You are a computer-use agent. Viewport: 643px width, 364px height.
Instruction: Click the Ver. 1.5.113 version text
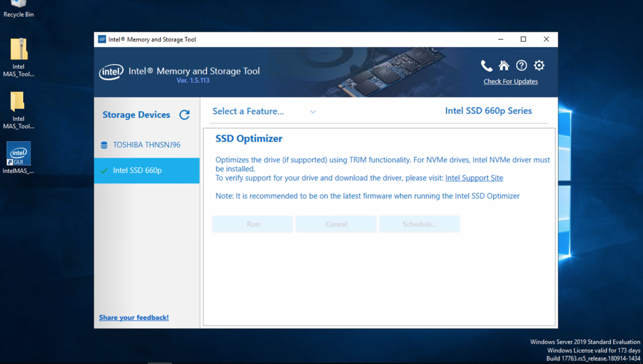[x=193, y=80]
